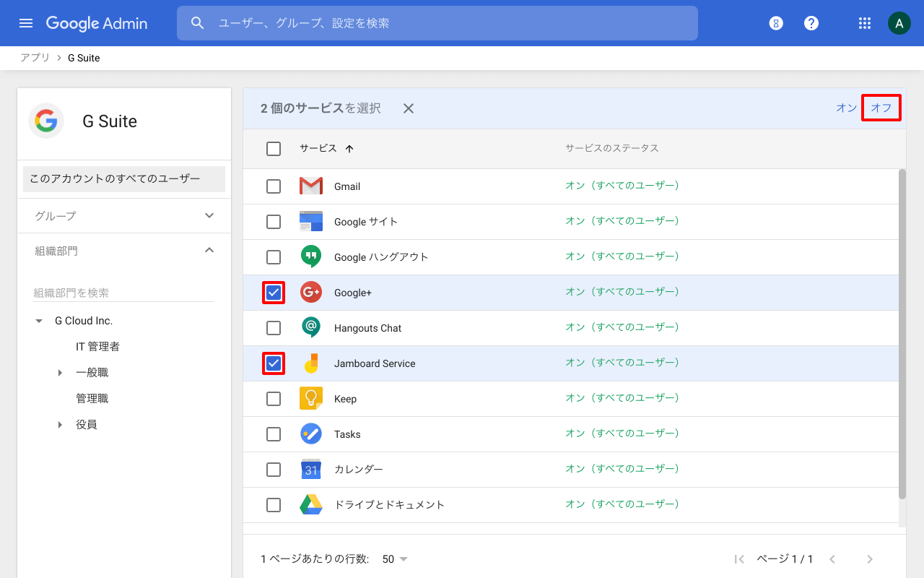924x578 pixels.
Task: Clear the selection with the X icon
Action: point(409,108)
